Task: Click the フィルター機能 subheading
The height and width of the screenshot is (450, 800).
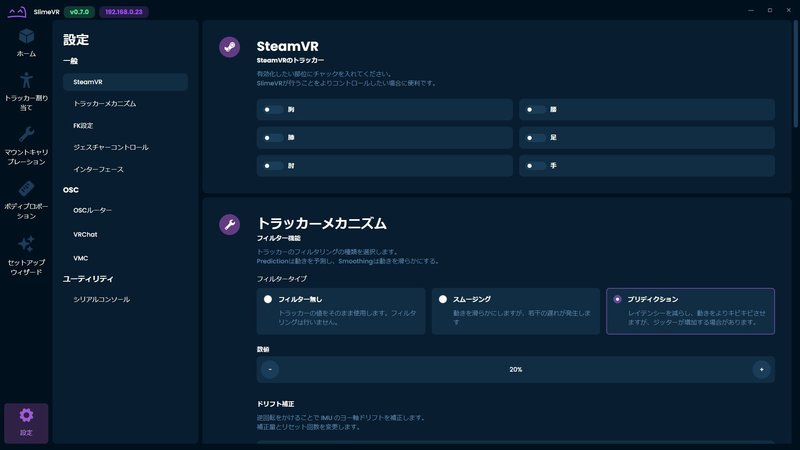Action: 279,238
